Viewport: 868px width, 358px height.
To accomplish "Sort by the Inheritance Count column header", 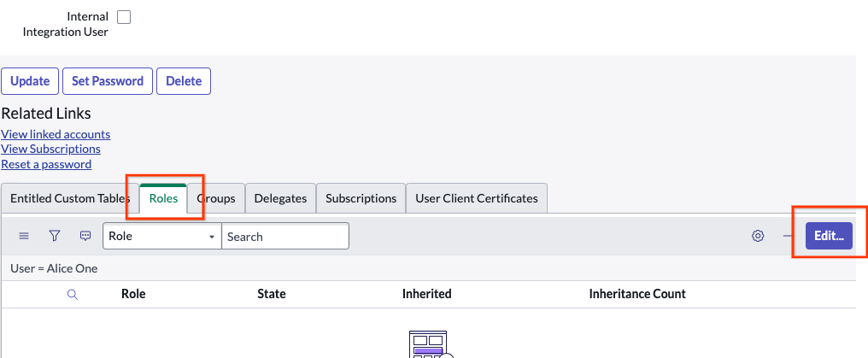I will 636,294.
